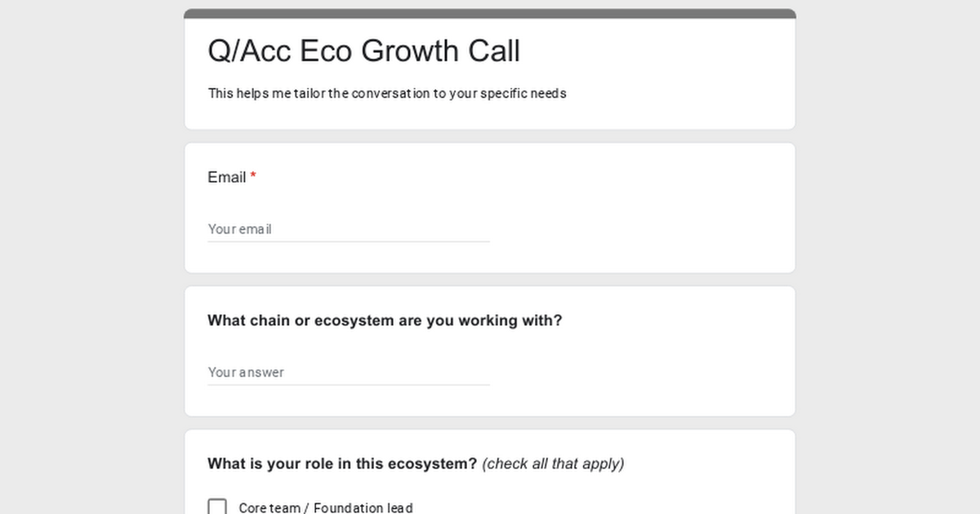980x514 pixels.
Task: Click the gray page background left of form
Action: point(91,257)
